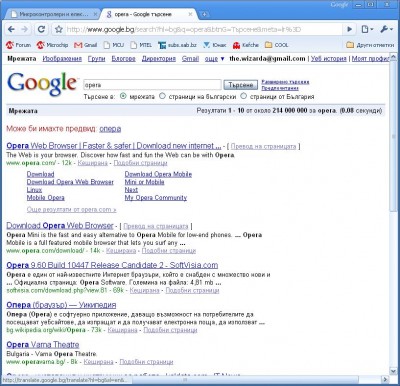Open the Kefche bookmark
This screenshot has width=400, height=386.
[246, 45]
